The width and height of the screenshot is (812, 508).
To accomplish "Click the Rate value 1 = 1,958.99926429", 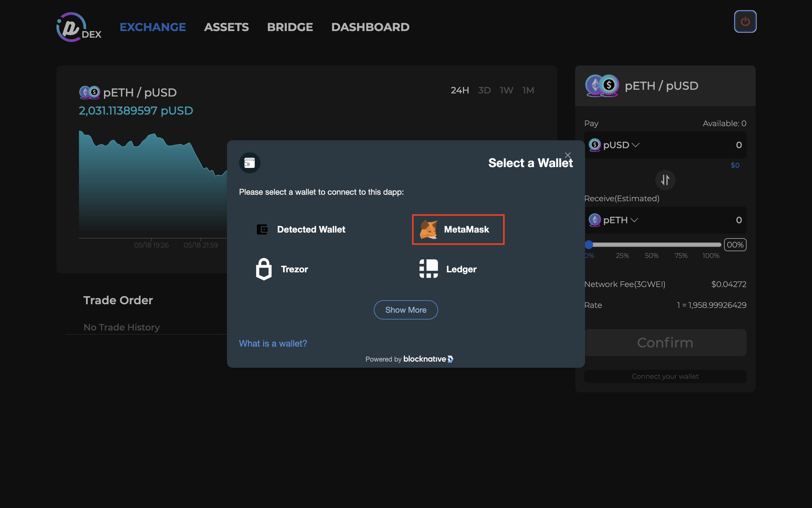I will [711, 305].
